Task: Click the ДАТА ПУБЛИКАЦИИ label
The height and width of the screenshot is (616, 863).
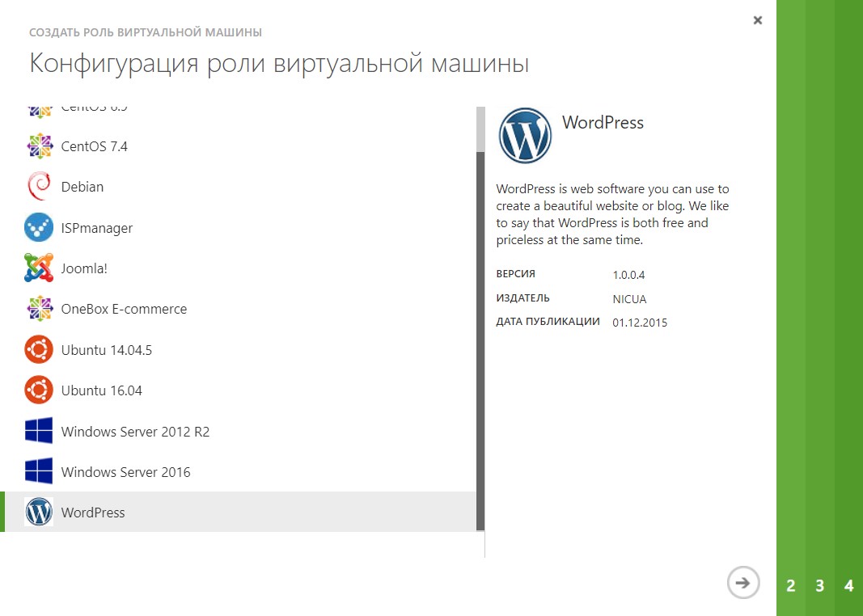Action: pyautogui.click(x=548, y=322)
